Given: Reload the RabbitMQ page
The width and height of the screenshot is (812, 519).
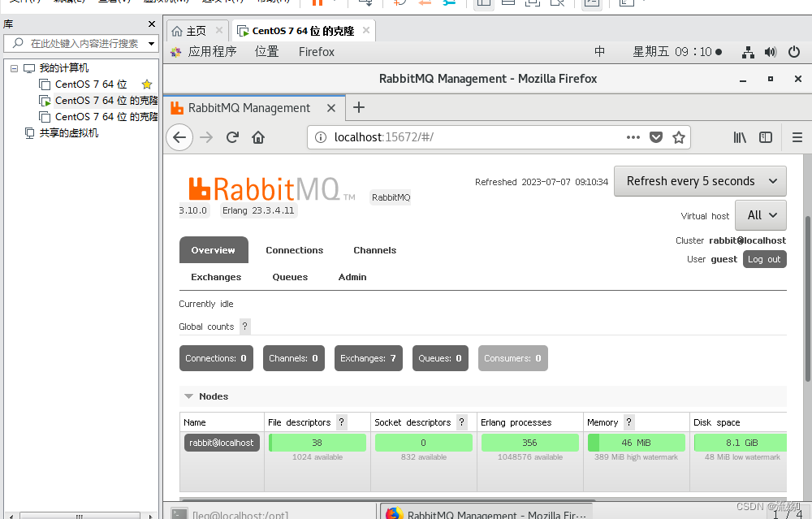Looking at the screenshot, I should tap(232, 137).
